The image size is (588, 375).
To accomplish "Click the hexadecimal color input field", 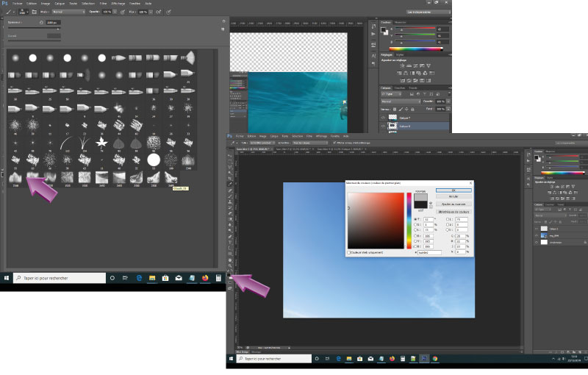I will coord(429,252).
